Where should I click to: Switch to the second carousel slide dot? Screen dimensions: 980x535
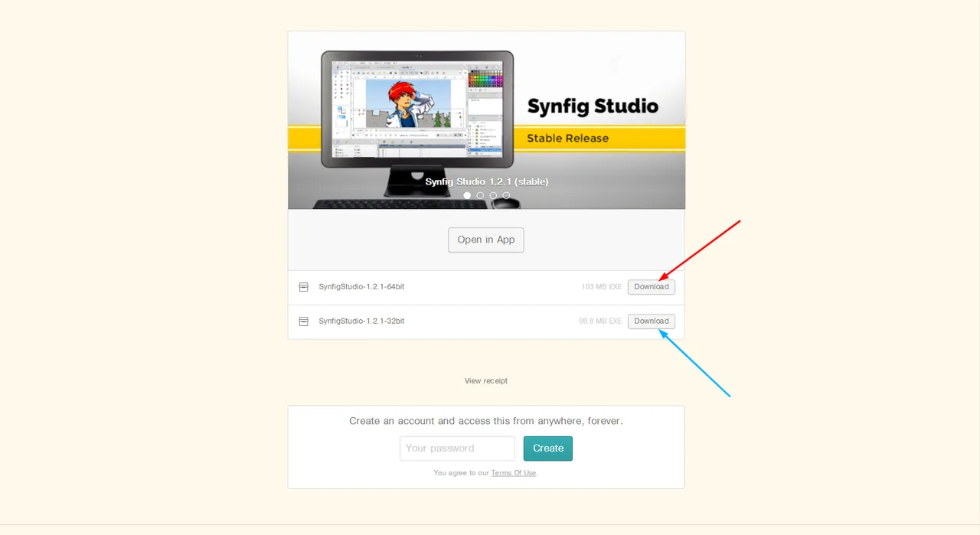point(480,195)
